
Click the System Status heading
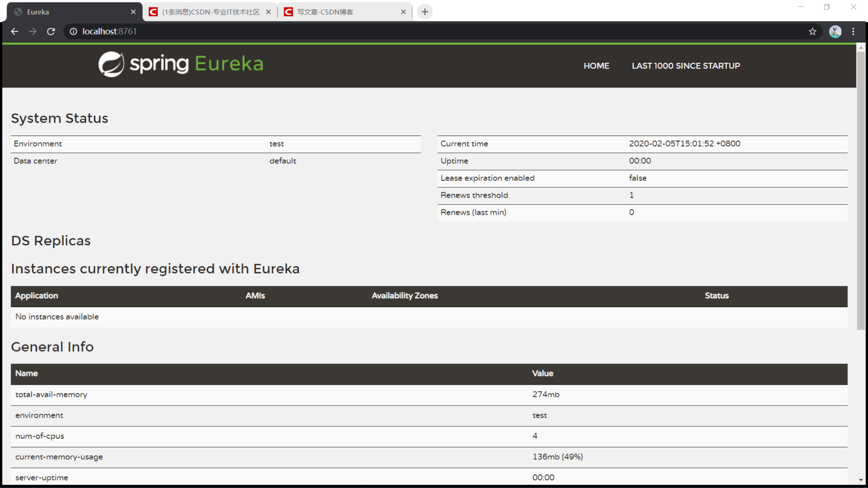(x=59, y=118)
